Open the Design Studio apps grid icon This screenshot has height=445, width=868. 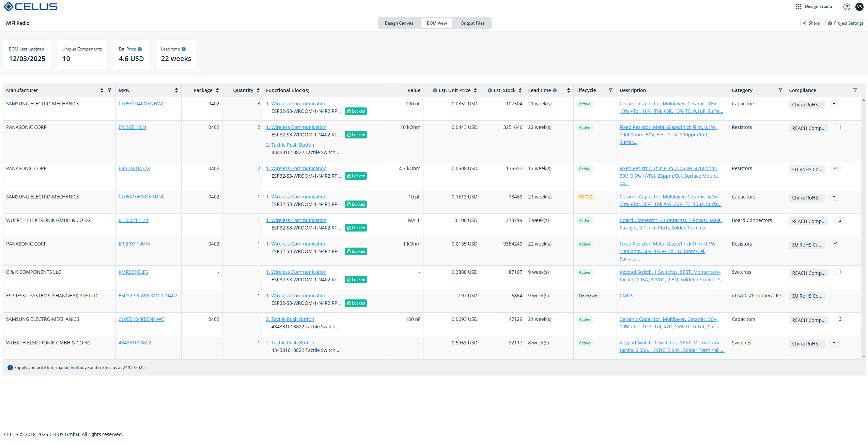798,6
